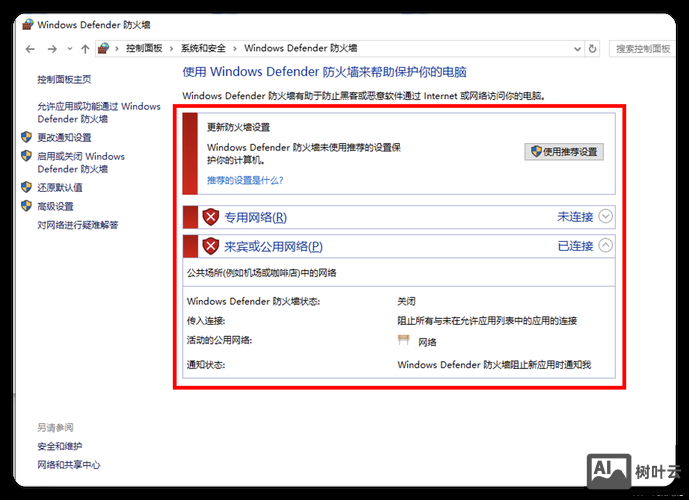Go up one level with up arrow
Image resolution: width=689 pixels, height=500 pixels.
(85, 49)
